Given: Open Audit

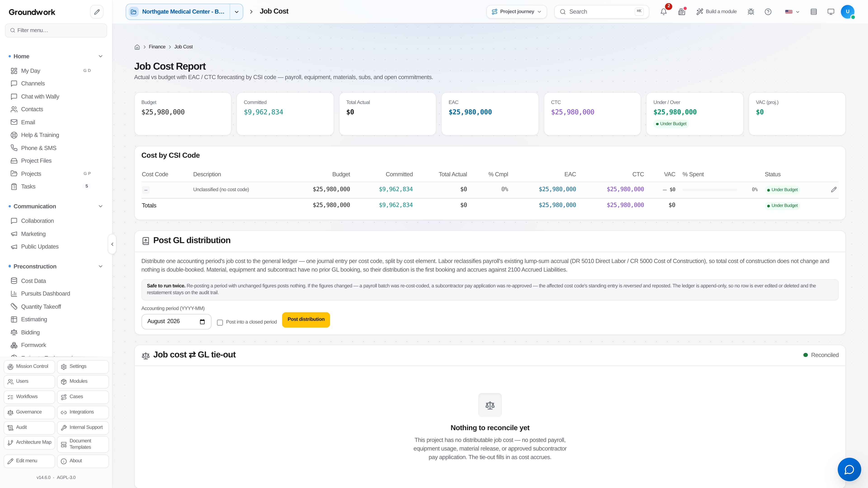Looking at the screenshot, I should click(x=29, y=428).
